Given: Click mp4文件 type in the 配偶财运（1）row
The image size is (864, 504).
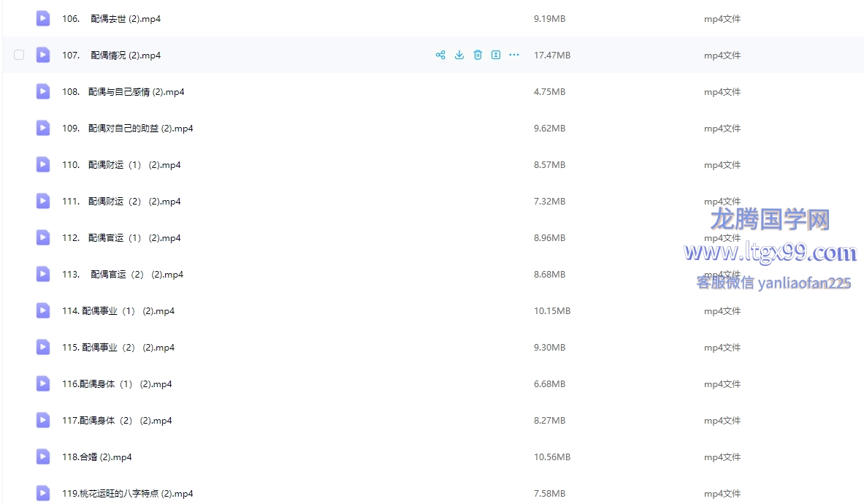Looking at the screenshot, I should pyautogui.click(x=722, y=164).
